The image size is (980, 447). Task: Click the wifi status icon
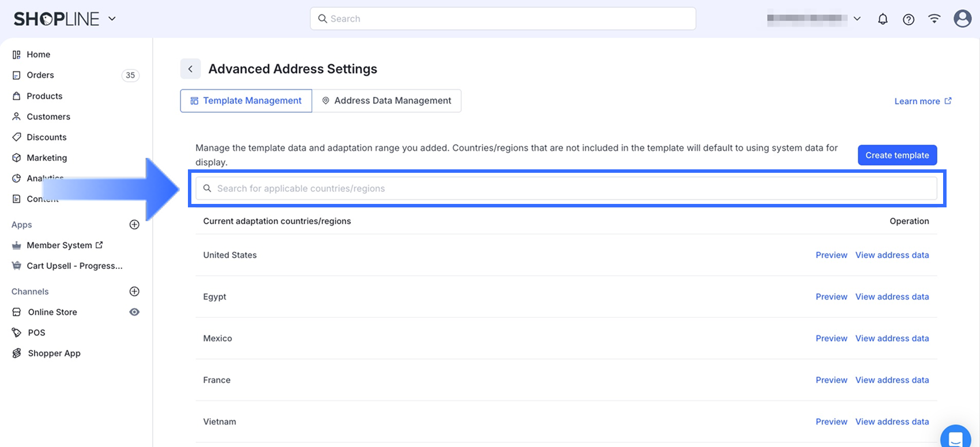934,19
